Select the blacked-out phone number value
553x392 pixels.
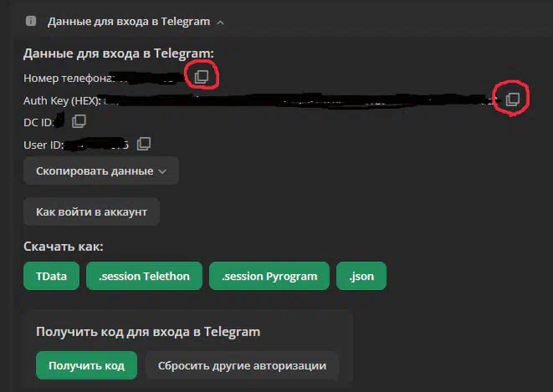[150, 78]
